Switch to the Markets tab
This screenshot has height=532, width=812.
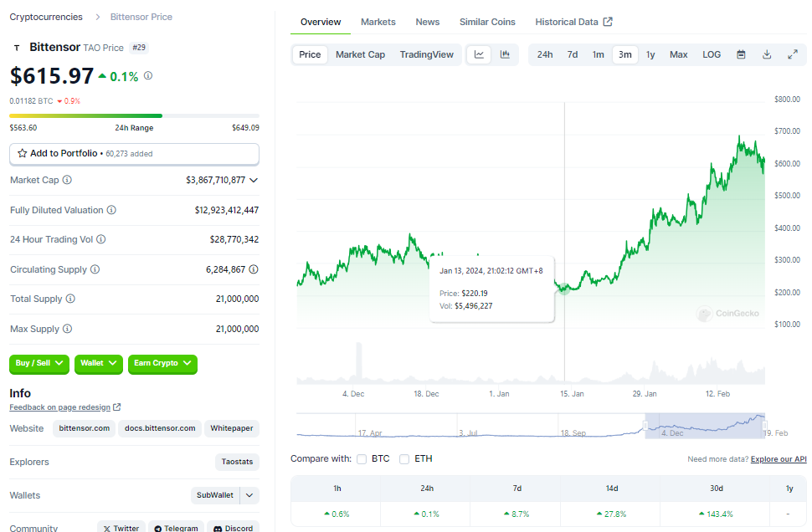coord(378,22)
